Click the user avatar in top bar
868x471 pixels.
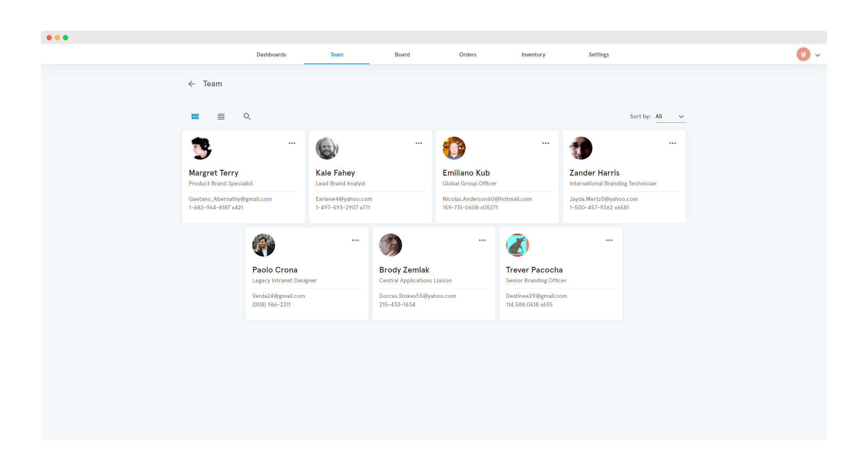(803, 54)
